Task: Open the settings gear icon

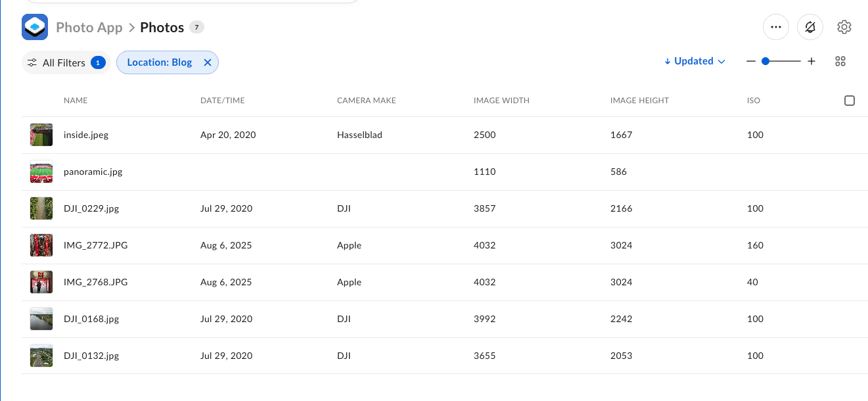Action: 844,27
